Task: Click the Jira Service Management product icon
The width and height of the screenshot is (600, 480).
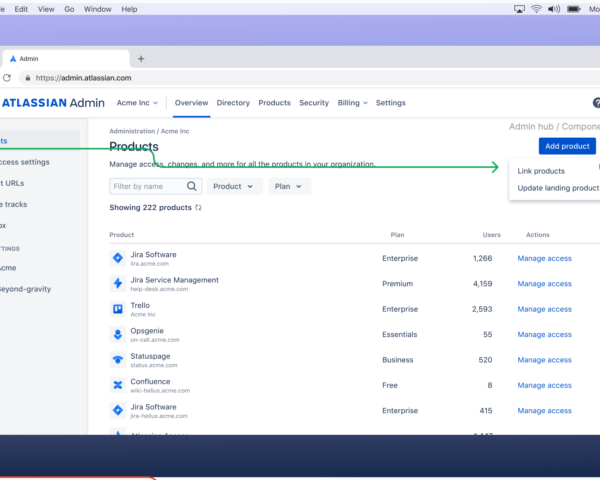Action: (117, 284)
